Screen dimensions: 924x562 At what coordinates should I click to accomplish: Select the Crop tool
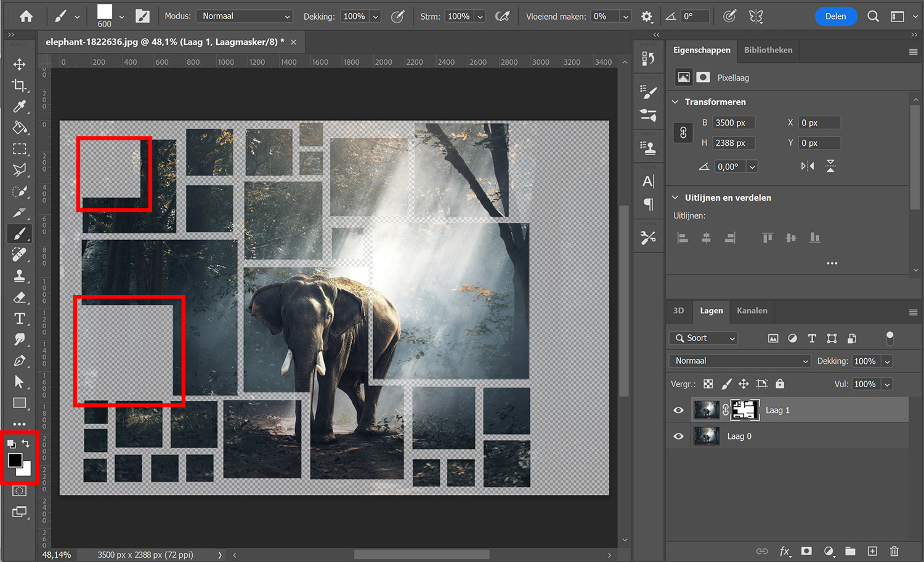coord(19,85)
